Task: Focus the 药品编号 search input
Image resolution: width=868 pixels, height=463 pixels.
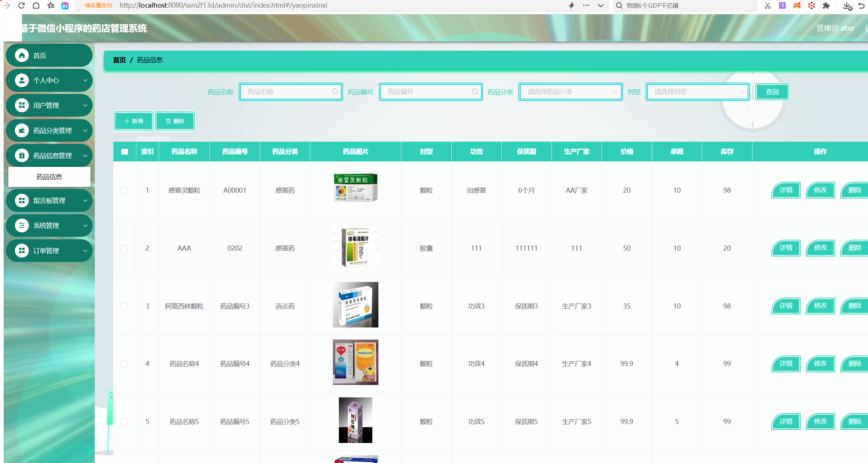Action: (431, 92)
